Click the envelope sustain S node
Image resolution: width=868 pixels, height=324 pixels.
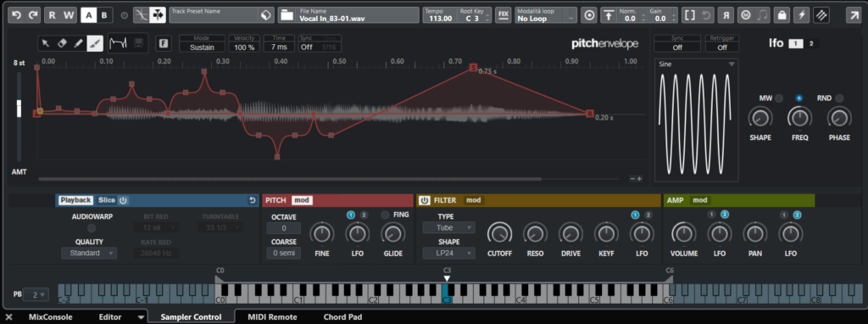point(473,68)
